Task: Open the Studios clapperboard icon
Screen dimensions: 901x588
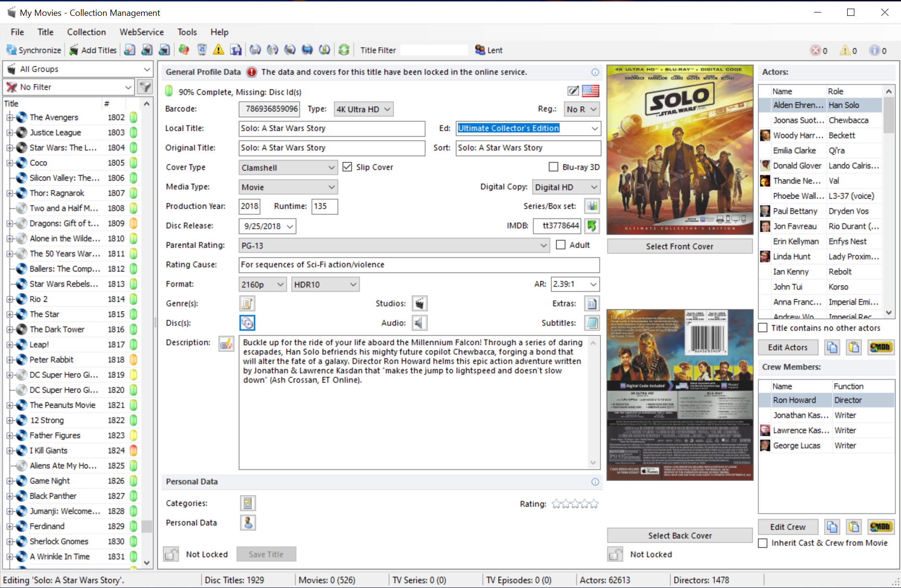Action: click(x=420, y=303)
